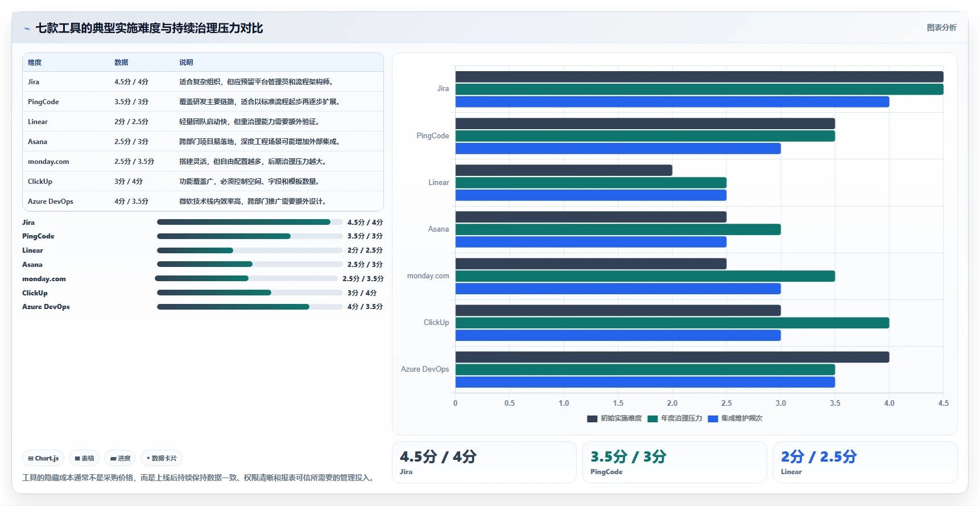This screenshot has height=506, width=980.
Task: Click the monday.com progress bar
Action: click(246, 278)
